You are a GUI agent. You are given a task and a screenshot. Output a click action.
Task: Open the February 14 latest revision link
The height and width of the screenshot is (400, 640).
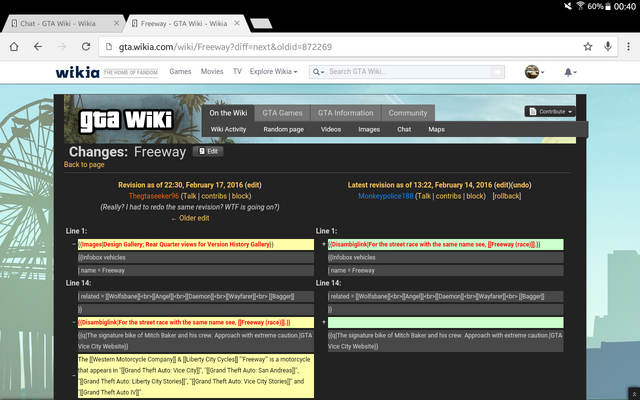coord(420,185)
